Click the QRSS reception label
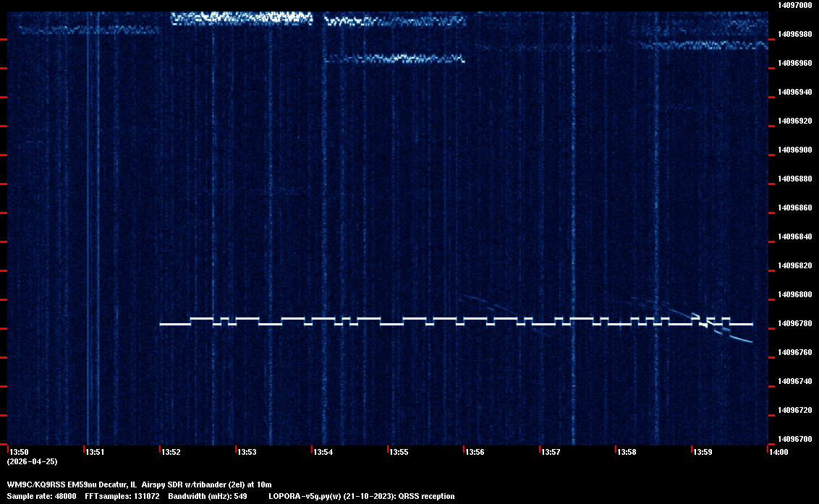 click(x=431, y=496)
